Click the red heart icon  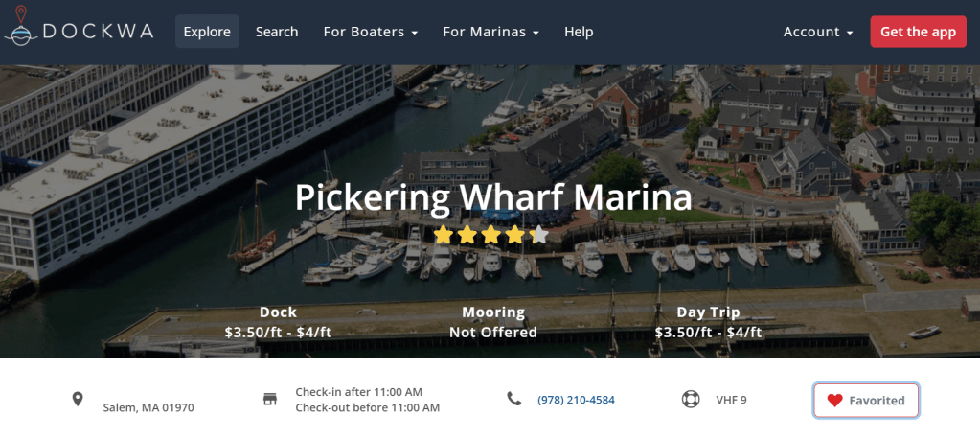tap(834, 401)
